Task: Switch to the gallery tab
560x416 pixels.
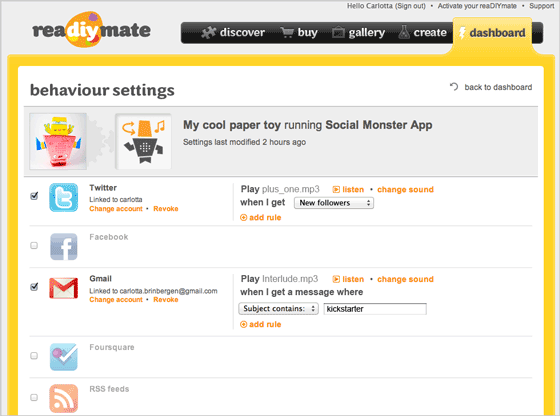Action: 358,32
